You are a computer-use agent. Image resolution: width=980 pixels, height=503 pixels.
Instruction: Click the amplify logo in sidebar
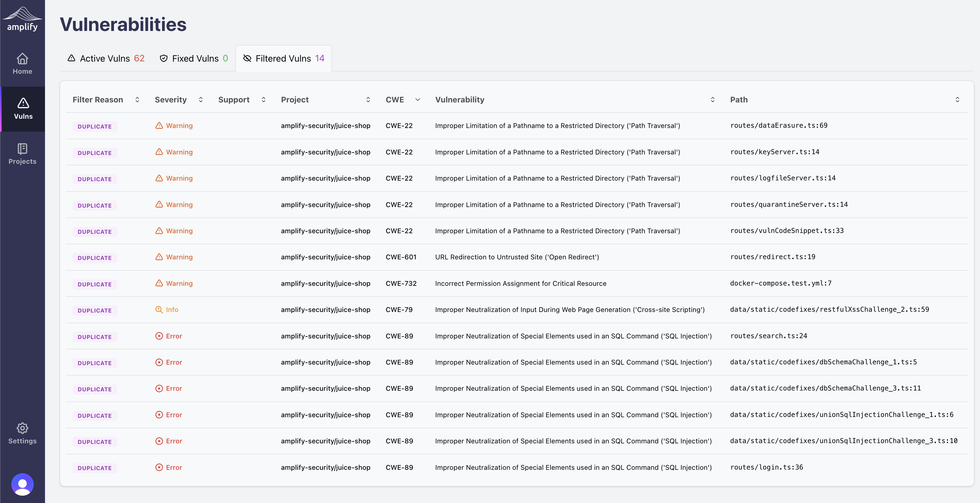[x=23, y=19]
